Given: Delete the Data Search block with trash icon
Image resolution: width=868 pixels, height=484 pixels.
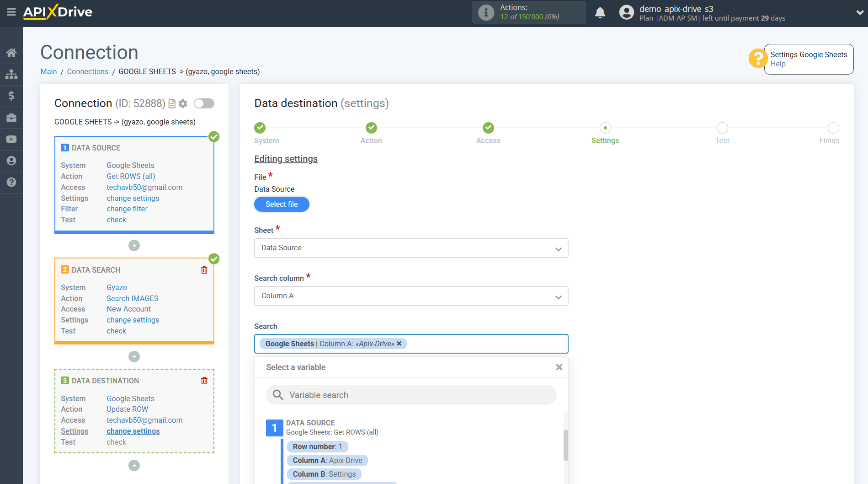Looking at the screenshot, I should 204,270.
